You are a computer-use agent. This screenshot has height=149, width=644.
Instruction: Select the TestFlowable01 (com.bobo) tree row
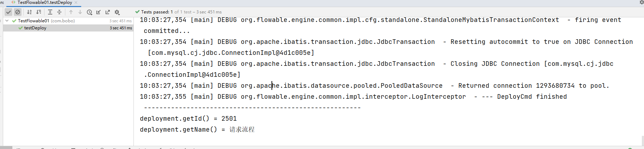pyautogui.click(x=68, y=21)
